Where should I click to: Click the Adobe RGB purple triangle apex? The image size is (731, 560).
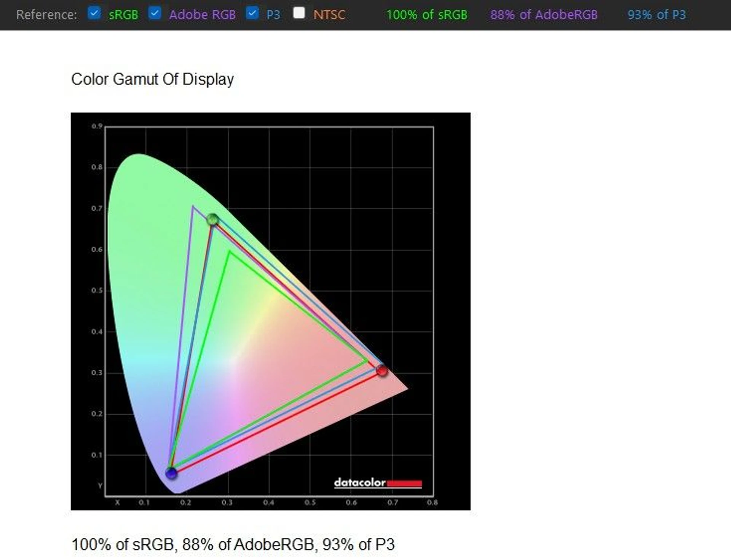point(193,207)
